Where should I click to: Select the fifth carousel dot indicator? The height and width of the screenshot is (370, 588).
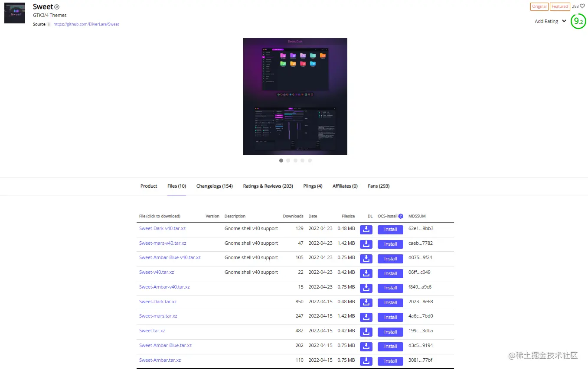(x=310, y=160)
